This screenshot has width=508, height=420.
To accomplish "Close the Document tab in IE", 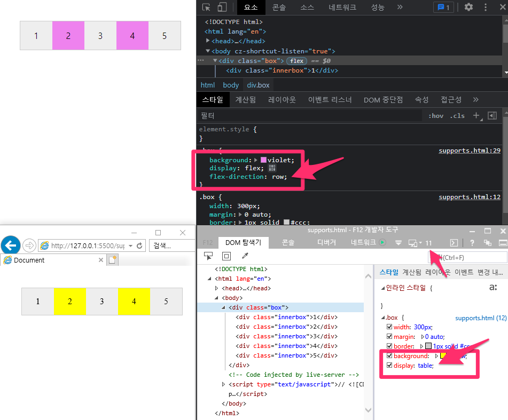I will coord(101,260).
